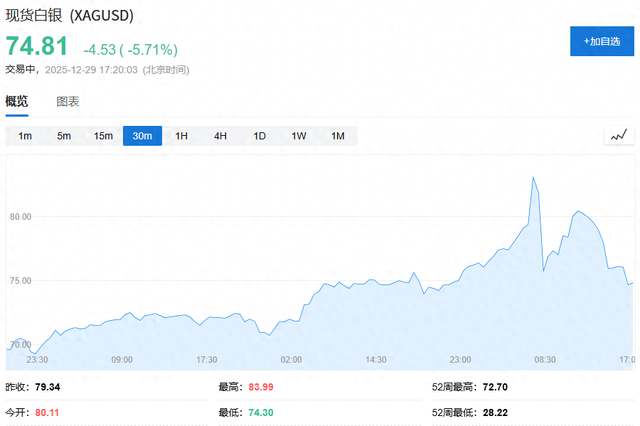Click the 今开 value 80.11
The width and height of the screenshot is (640, 426).
(48, 411)
